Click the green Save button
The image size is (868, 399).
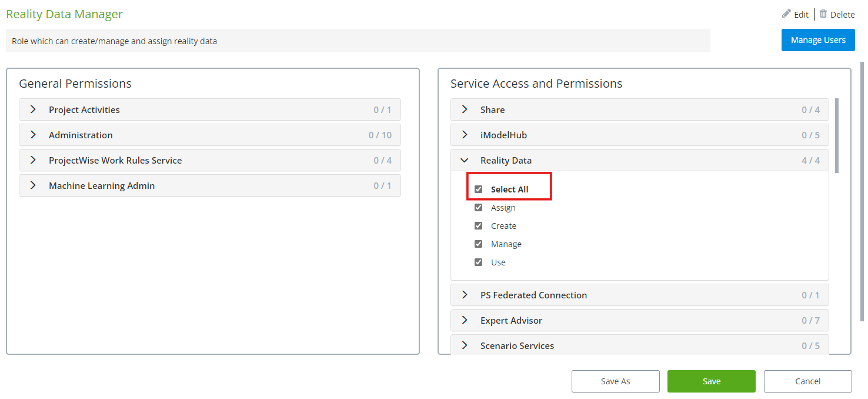click(711, 381)
